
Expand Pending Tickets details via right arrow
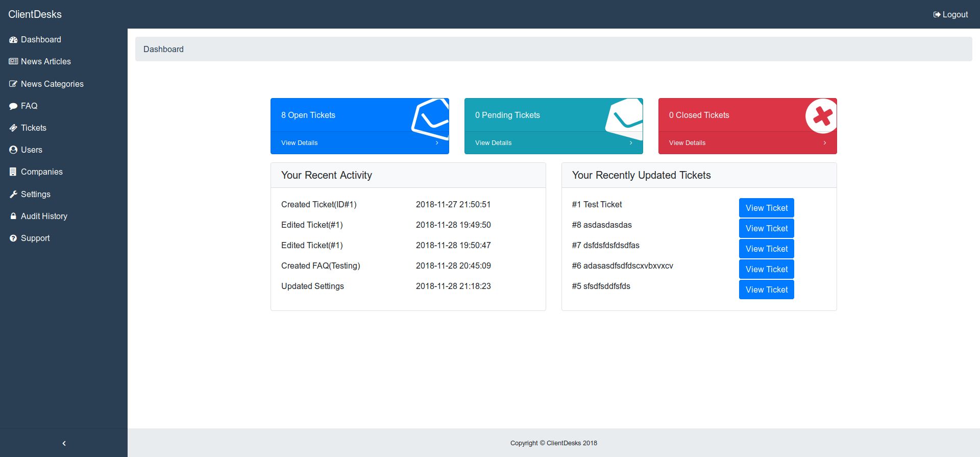631,143
